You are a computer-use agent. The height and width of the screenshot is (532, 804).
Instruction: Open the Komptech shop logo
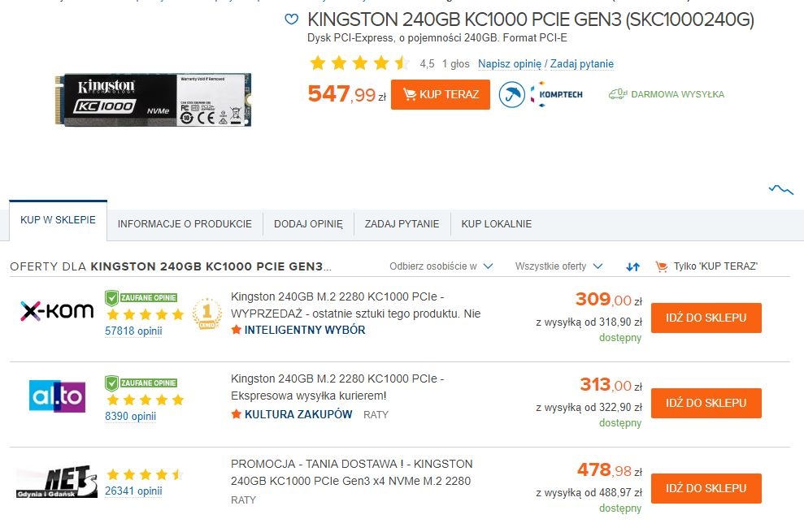pyautogui.click(x=557, y=94)
